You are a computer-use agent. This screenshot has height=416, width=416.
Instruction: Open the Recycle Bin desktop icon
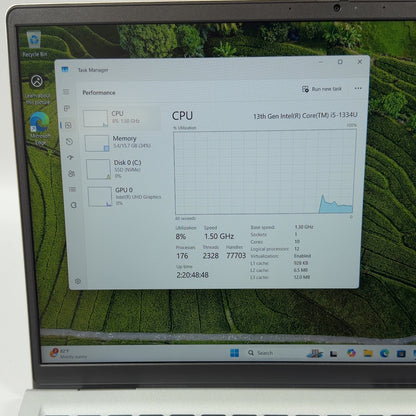pos(34,44)
